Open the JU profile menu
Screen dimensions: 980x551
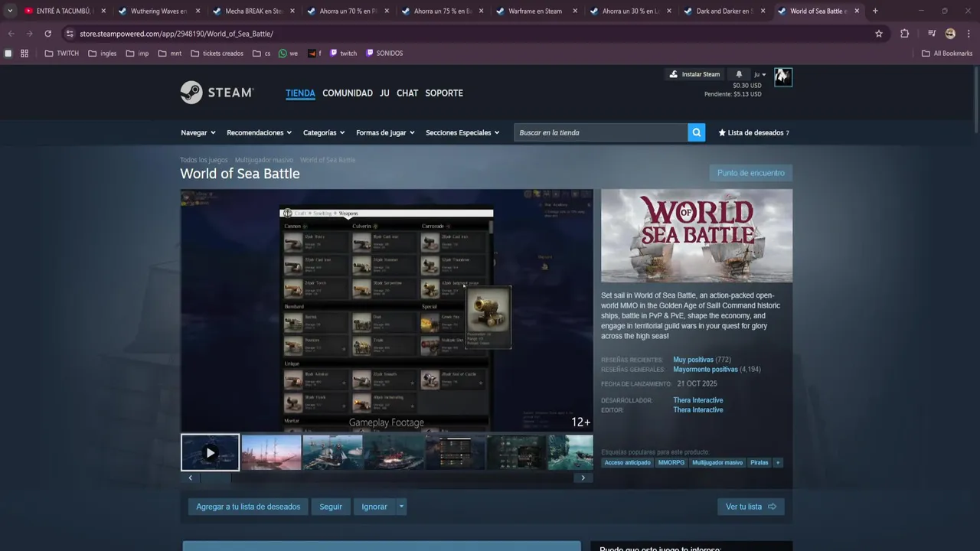384,93
